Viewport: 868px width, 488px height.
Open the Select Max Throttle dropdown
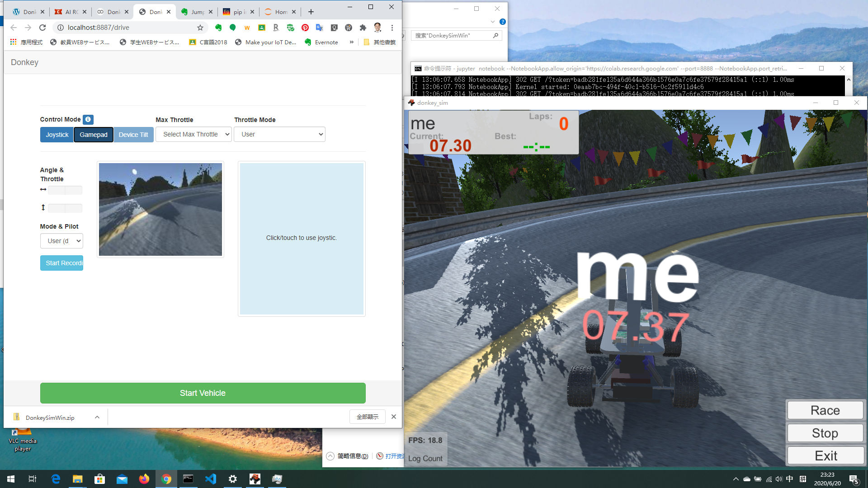click(x=194, y=134)
